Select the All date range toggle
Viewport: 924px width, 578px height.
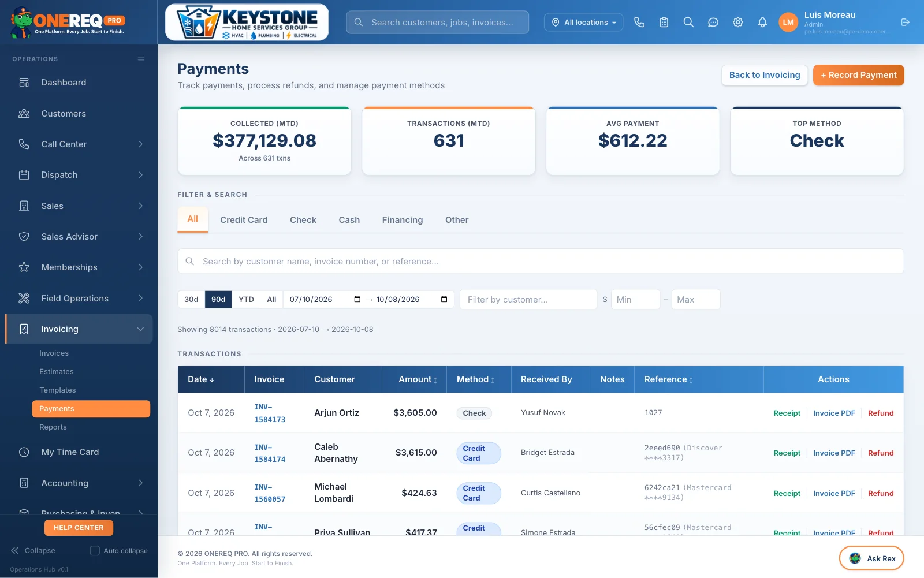pos(271,299)
